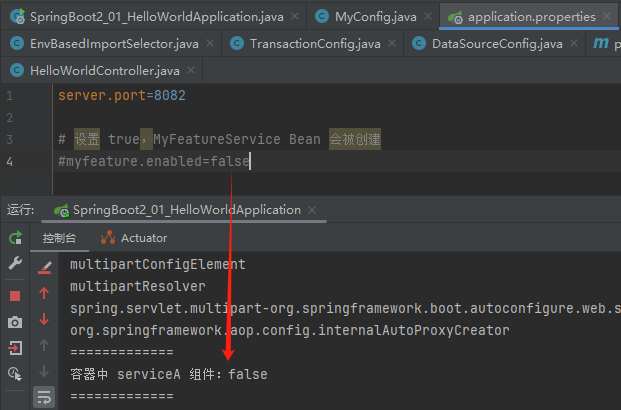621x410 pixels.
Task: Open SpringBoot2_01_HelloWorldApplication.java editor tab
Action: tap(156, 17)
